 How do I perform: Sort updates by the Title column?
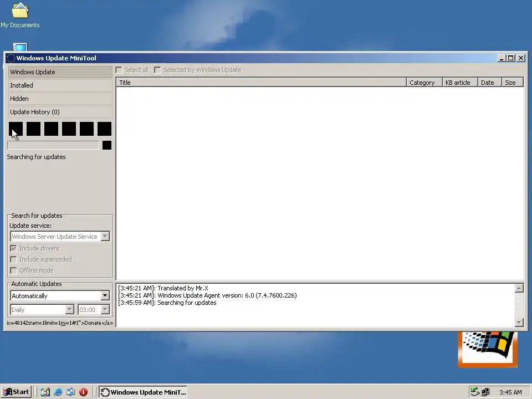(261, 83)
